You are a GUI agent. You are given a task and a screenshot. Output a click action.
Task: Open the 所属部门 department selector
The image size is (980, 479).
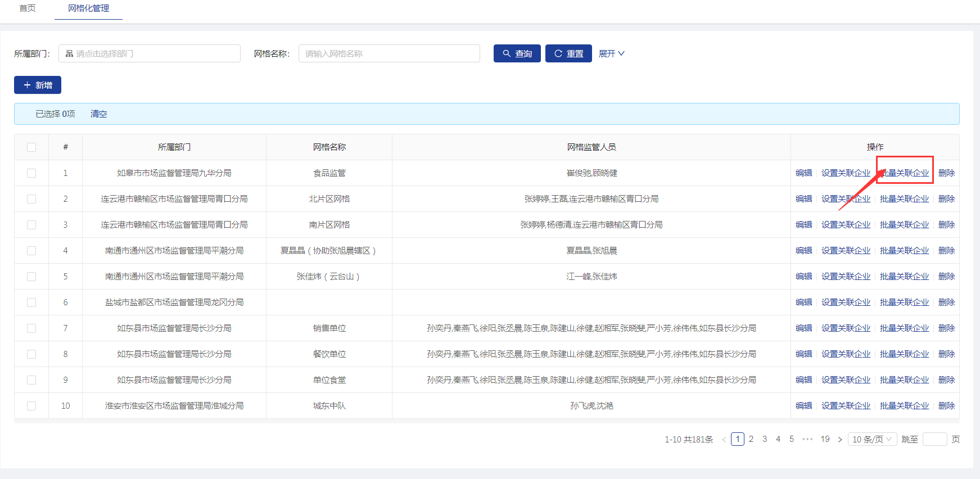click(150, 53)
